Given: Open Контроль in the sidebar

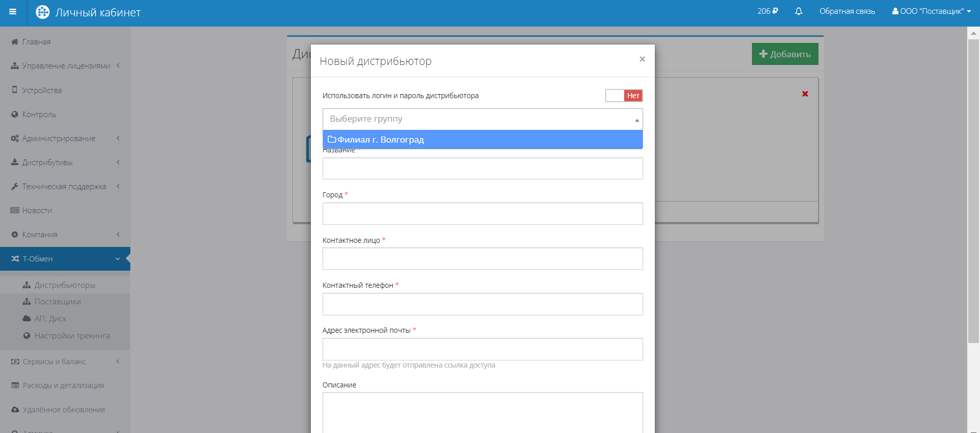Looking at the screenshot, I should pyautogui.click(x=39, y=115).
